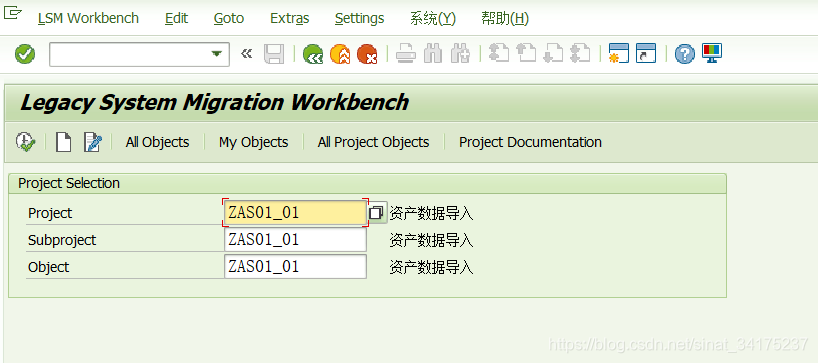This screenshot has width=818, height=363.
Task: Open the Extras menu
Action: pos(290,18)
